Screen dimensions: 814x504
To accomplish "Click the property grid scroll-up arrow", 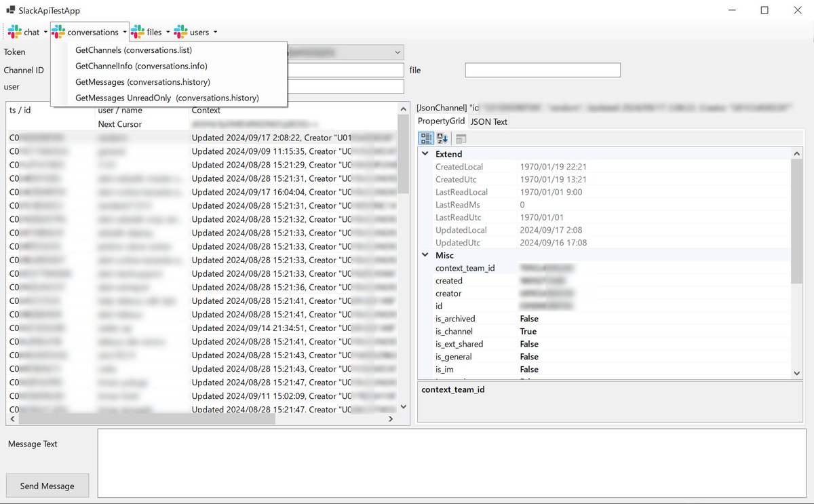I will click(796, 154).
